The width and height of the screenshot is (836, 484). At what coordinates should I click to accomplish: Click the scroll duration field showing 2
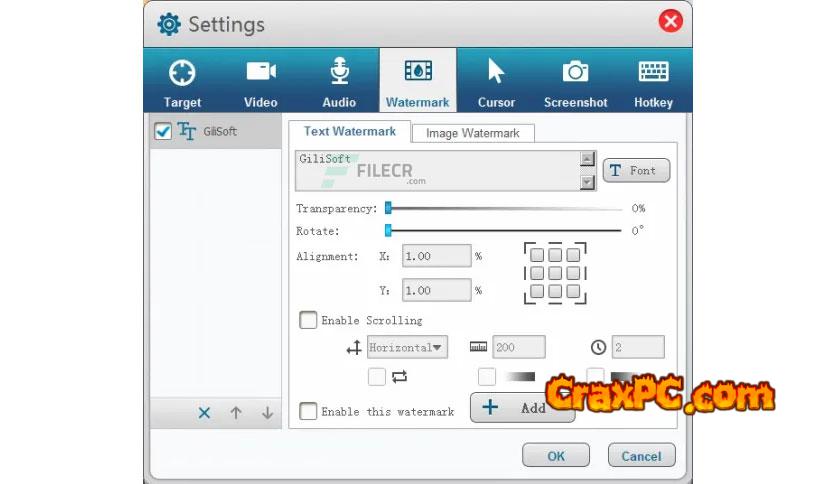pyautogui.click(x=638, y=348)
